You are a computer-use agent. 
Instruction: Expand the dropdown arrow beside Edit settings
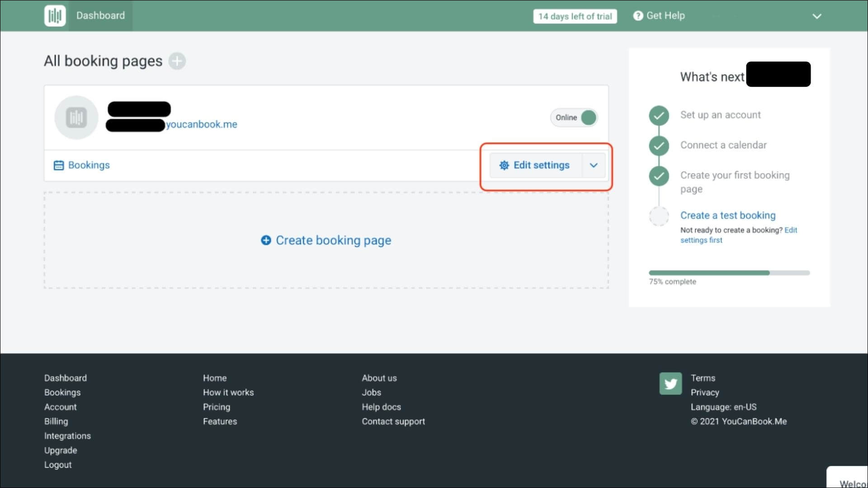(x=594, y=165)
